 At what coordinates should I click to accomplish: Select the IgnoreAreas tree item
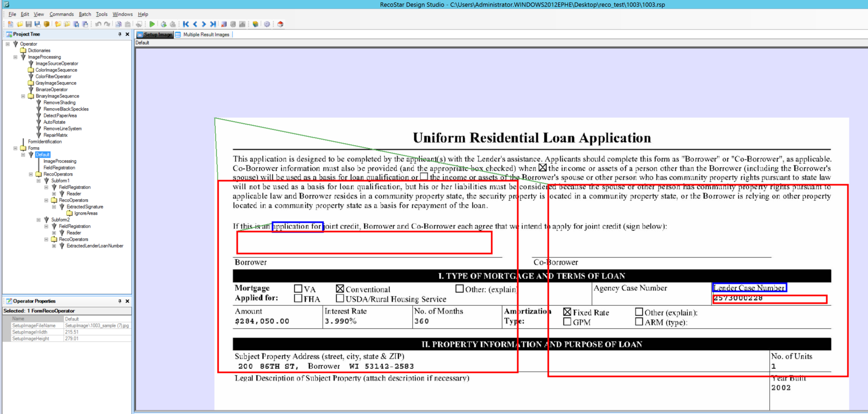tap(86, 213)
